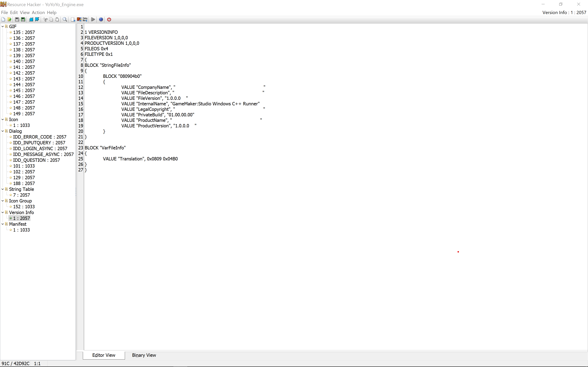588x367 pixels.
Task: Click inside the InternalName value line
Action: pyautogui.click(x=190, y=104)
